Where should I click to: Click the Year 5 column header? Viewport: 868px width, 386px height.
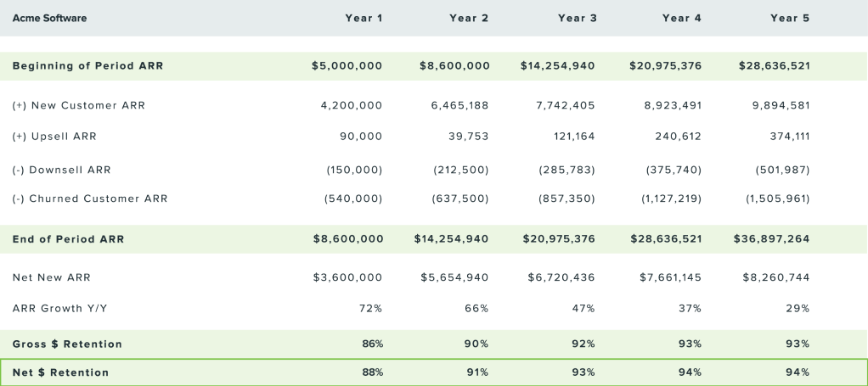coord(790,18)
